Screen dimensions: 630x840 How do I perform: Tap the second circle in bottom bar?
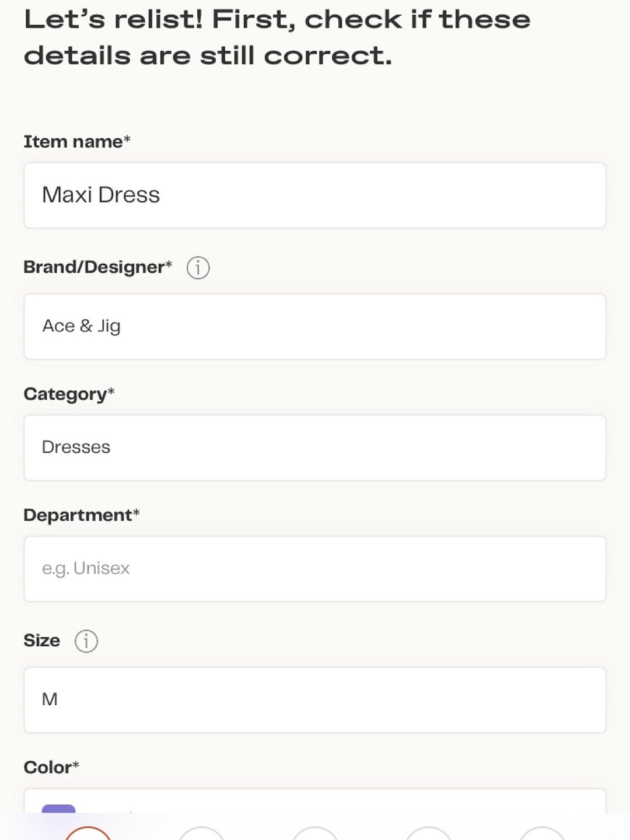click(x=201, y=834)
